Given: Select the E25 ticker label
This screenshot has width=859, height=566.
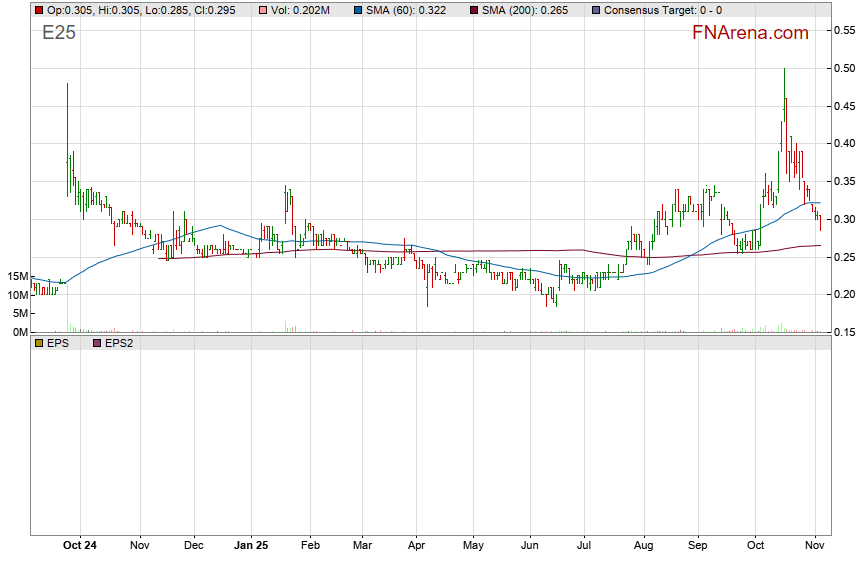Looking at the screenshot, I should click(x=58, y=33).
